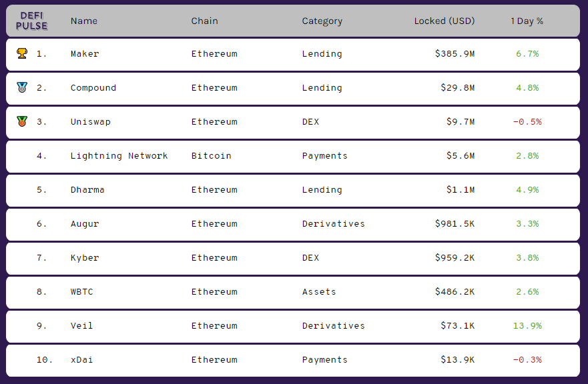This screenshot has width=588, height=384.
Task: Click the bronze medal icon beside Uniswap
Action: click(x=22, y=121)
